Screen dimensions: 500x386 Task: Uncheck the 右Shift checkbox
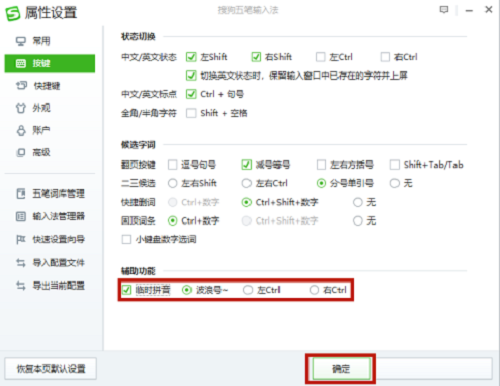click(x=256, y=57)
